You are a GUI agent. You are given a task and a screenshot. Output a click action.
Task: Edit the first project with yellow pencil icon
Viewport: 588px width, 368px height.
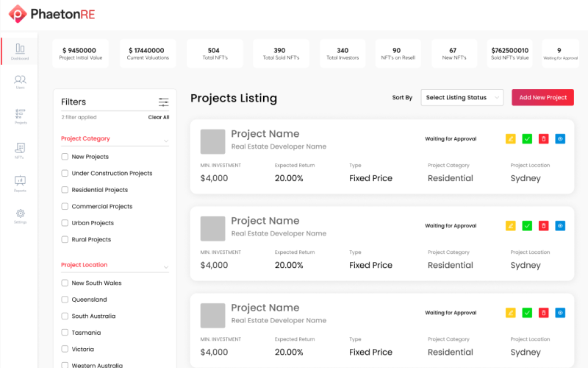510,139
